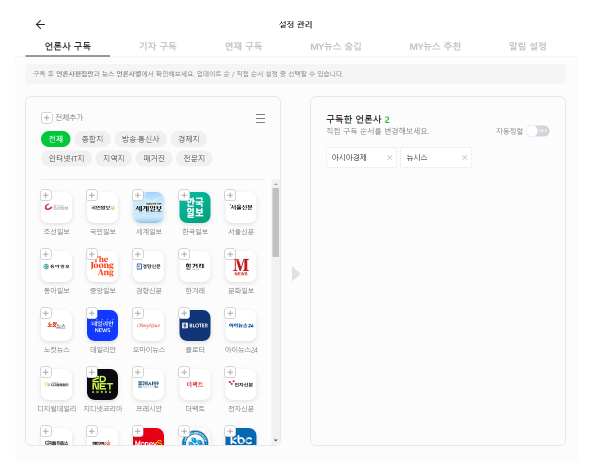
Task: Click the 중앙일보 Joong Ang logo
Action: click(102, 267)
